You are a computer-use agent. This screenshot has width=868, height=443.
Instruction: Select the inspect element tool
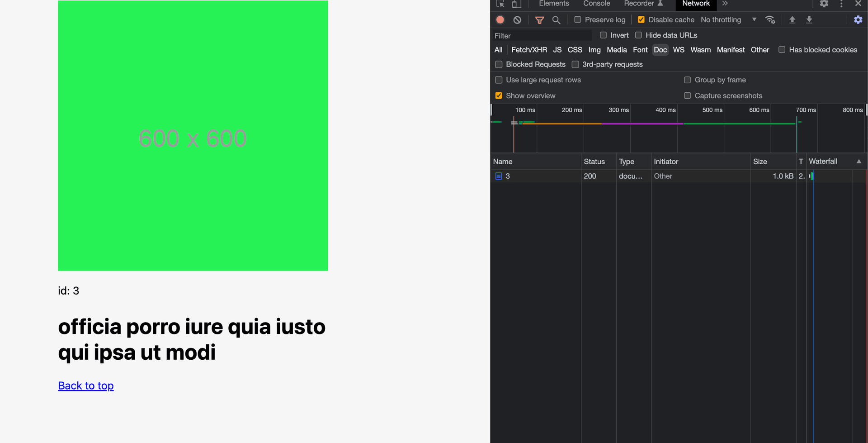[x=500, y=4]
